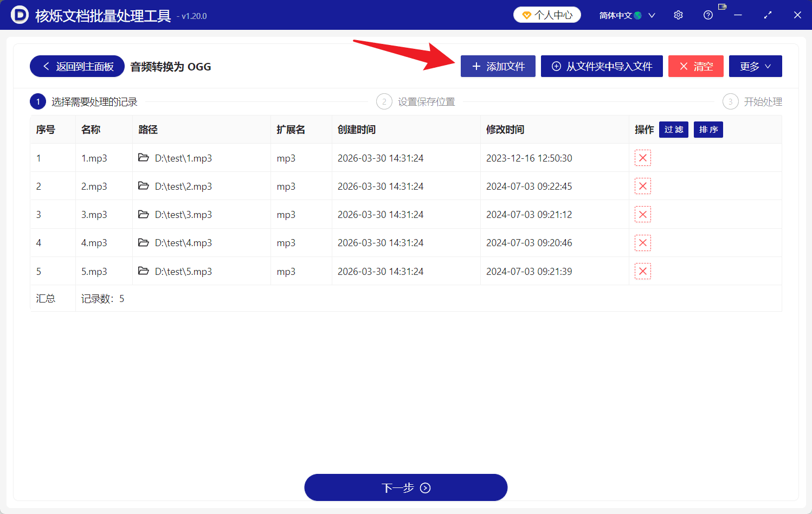
Task: Click the 过滤 filter control
Action: (673, 129)
